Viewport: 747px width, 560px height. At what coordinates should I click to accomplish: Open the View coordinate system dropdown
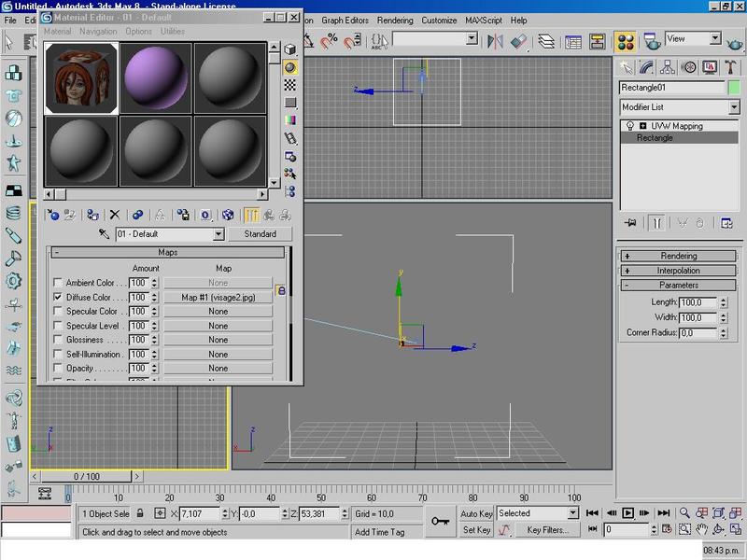pyautogui.click(x=714, y=38)
